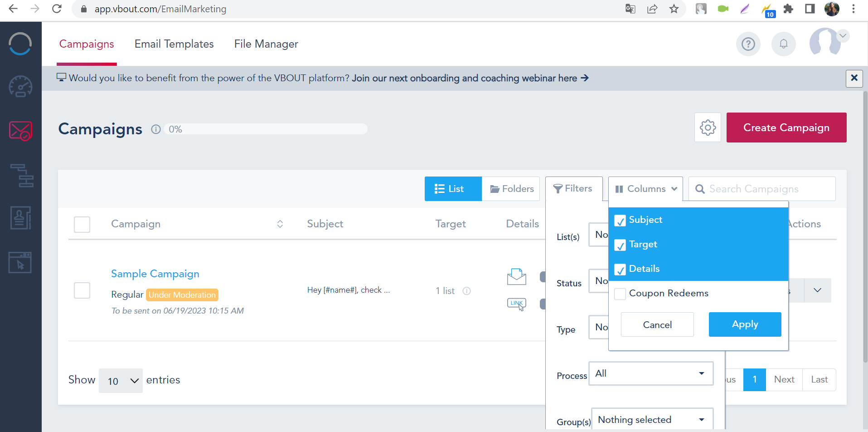Open the contacts sidebar icon

coord(20,218)
